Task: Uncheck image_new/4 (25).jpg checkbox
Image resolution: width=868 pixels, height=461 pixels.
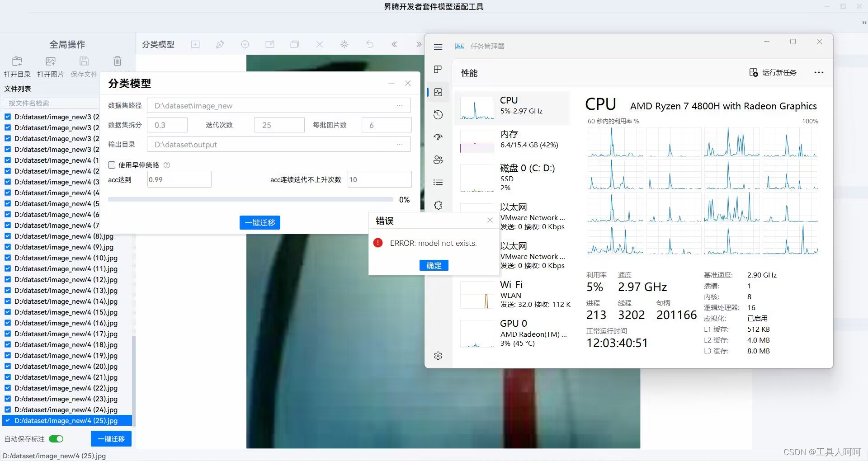Action: (x=8, y=420)
